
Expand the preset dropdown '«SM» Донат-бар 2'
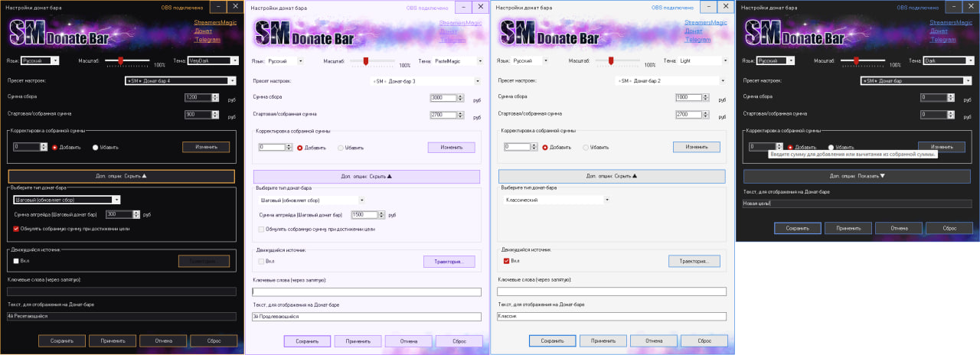[x=670, y=80]
